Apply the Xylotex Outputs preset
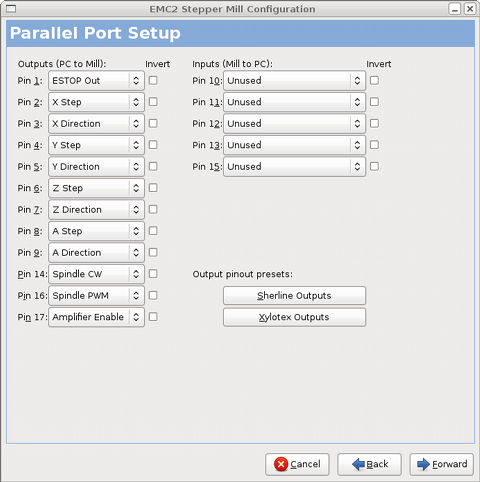The width and height of the screenshot is (480, 482). coord(294,317)
